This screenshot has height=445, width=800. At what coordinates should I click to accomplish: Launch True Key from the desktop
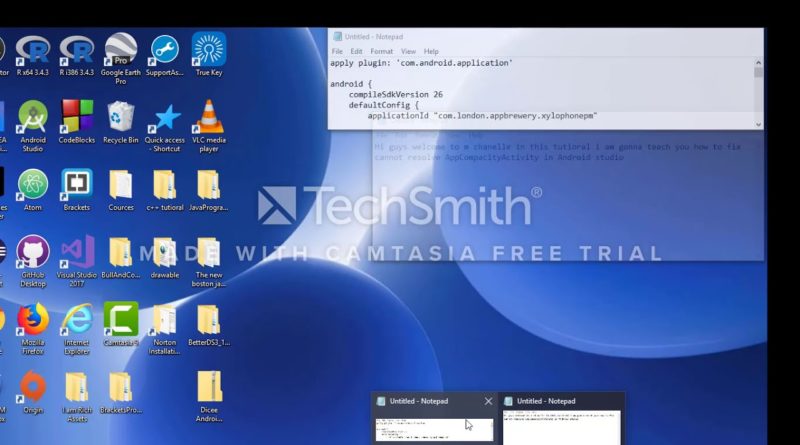[209, 55]
